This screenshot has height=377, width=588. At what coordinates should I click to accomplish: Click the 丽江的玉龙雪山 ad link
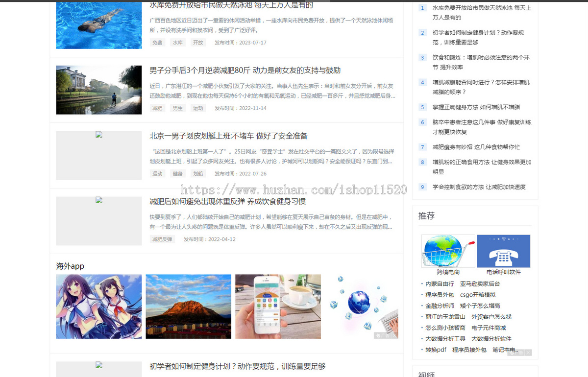point(445,317)
